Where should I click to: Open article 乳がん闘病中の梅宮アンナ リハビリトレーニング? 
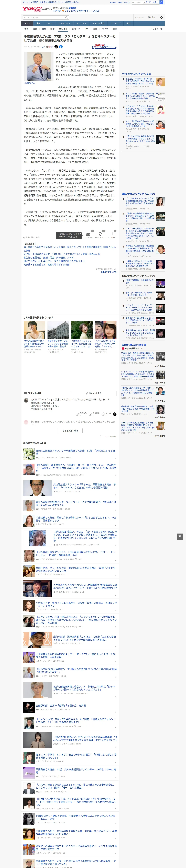76,503
